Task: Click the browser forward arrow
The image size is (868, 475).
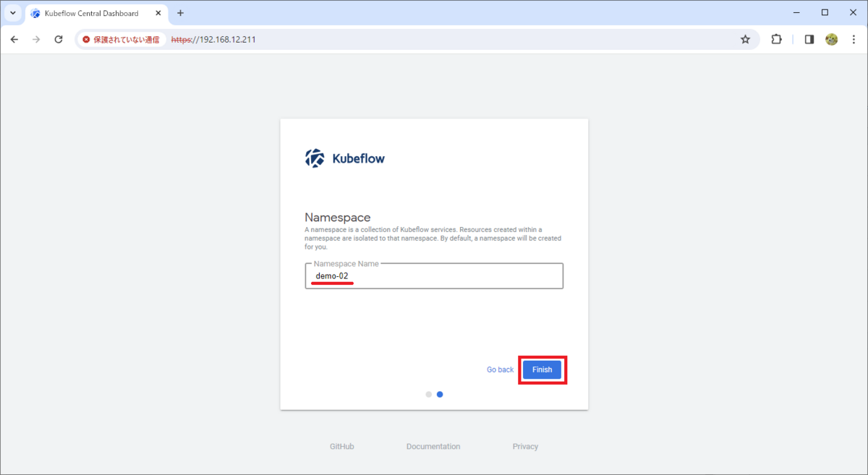Action: pos(36,39)
